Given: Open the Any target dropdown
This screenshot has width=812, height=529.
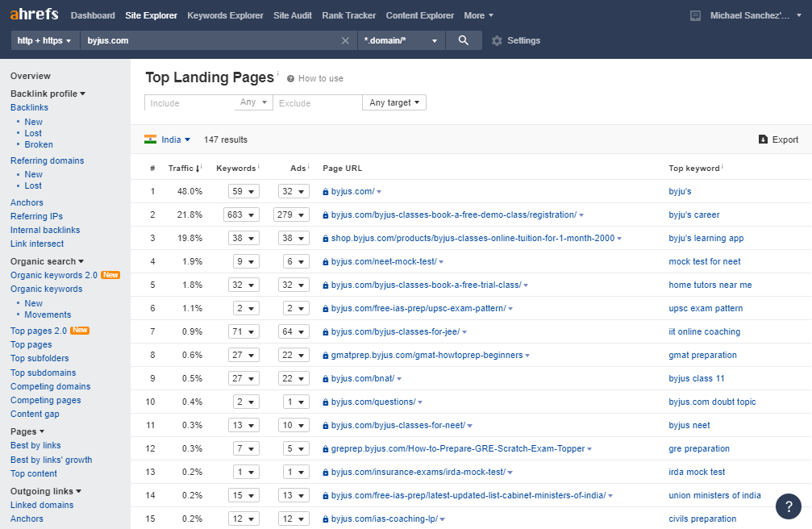Looking at the screenshot, I should [x=394, y=102].
